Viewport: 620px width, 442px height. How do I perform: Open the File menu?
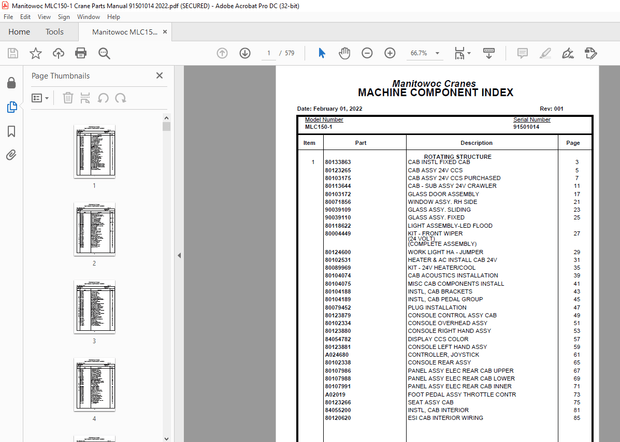[x=8, y=17]
